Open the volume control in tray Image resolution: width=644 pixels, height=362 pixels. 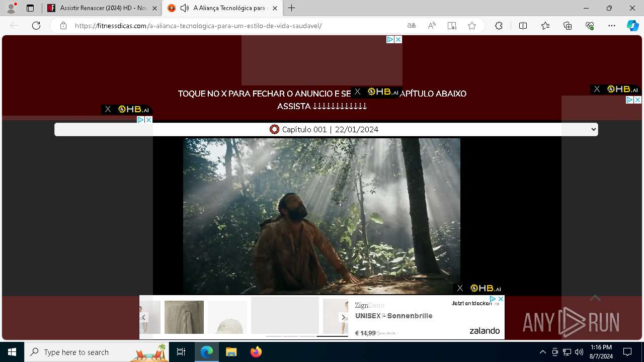point(579,352)
